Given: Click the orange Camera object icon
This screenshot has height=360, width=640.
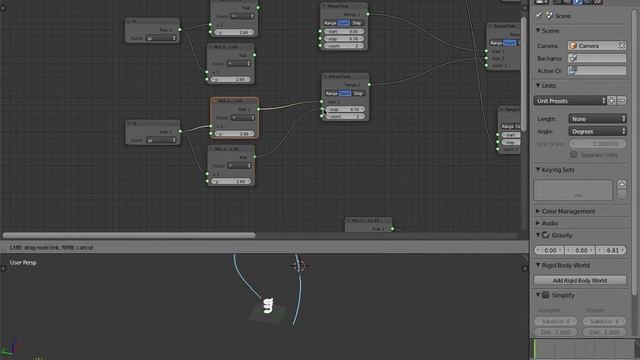Looking at the screenshot, I should pyautogui.click(x=573, y=46).
